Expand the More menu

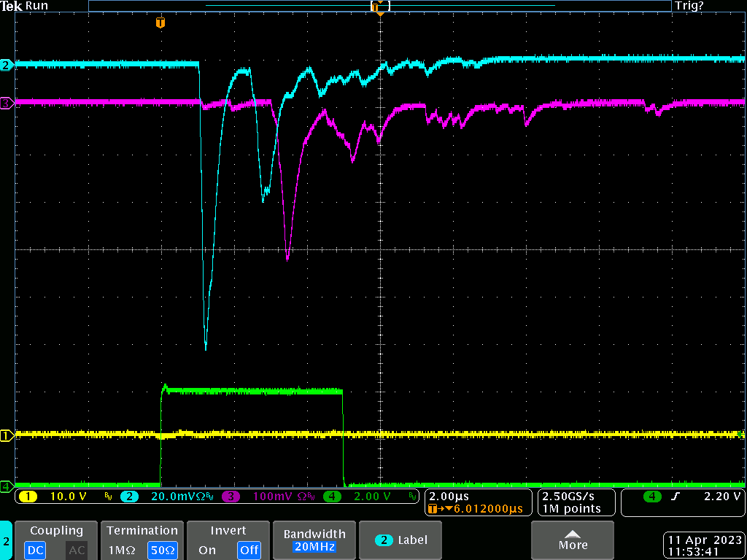point(573,540)
